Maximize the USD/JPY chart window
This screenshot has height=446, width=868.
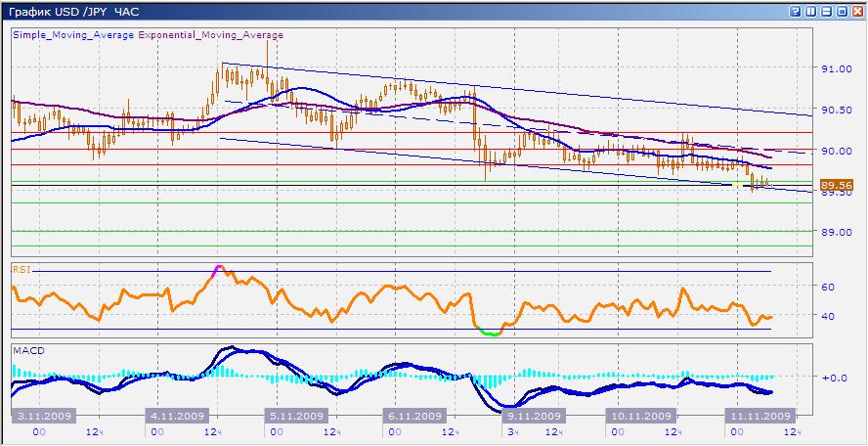pyautogui.click(x=842, y=10)
